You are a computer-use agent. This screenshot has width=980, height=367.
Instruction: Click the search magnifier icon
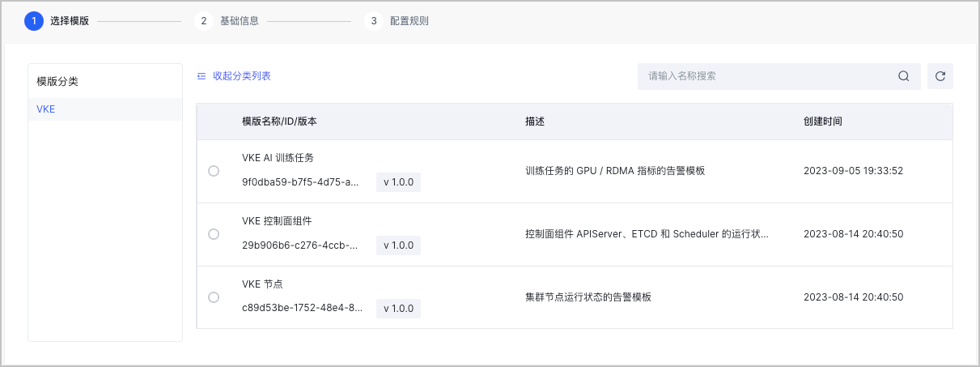click(903, 76)
